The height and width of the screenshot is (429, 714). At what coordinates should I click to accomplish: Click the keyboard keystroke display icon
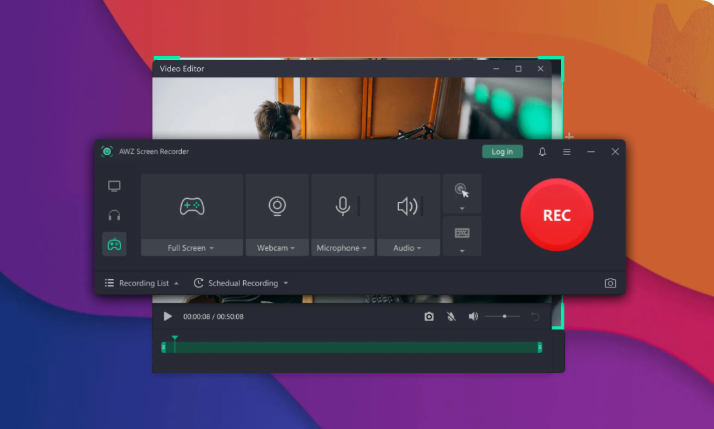pyautogui.click(x=462, y=233)
